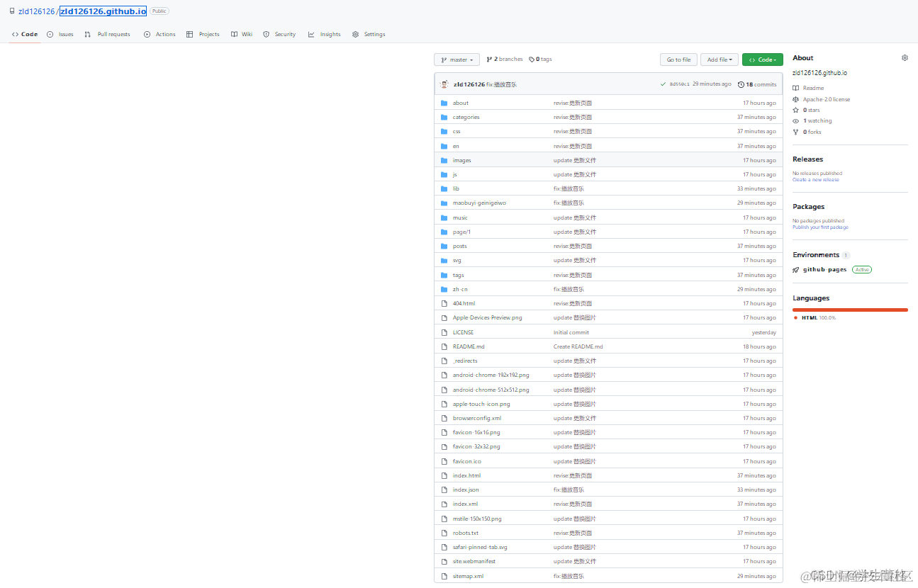
Task: Open the 18 commits link
Action: click(x=757, y=84)
